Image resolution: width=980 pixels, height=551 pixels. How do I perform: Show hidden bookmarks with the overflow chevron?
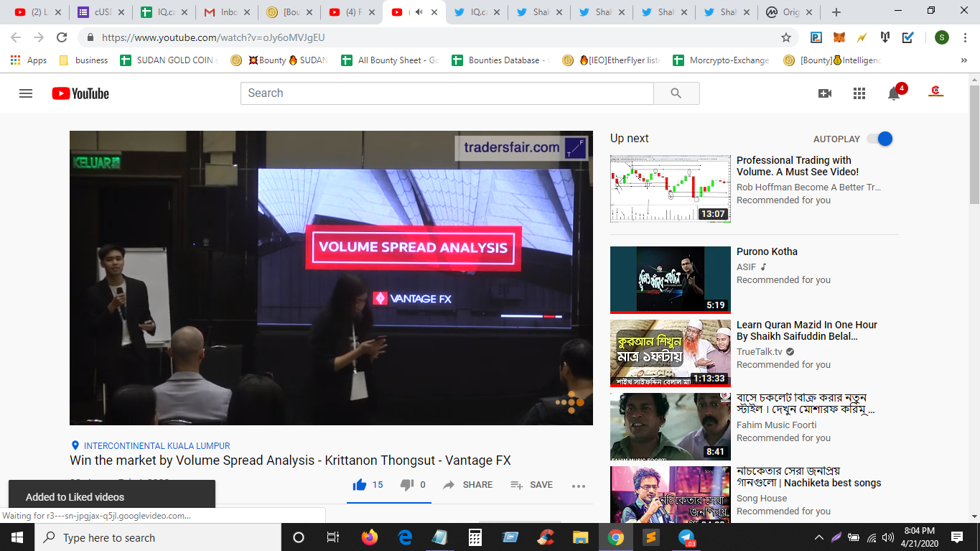[x=963, y=60]
